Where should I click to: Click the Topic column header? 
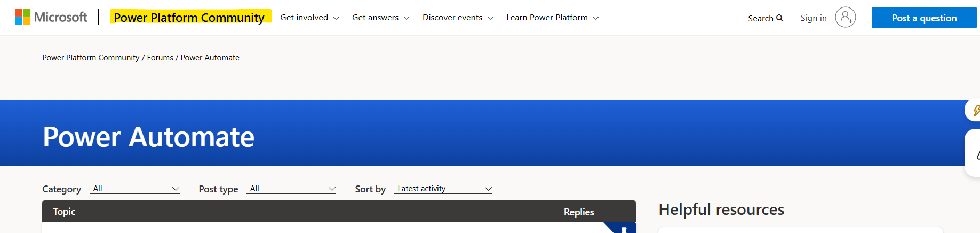[x=64, y=212]
